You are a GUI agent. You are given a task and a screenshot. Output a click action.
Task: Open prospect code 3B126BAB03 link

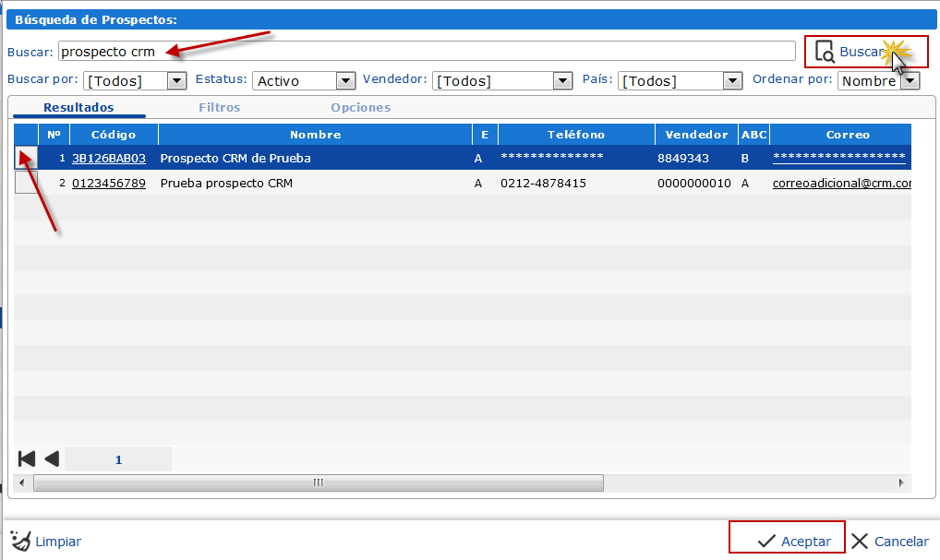pos(108,159)
